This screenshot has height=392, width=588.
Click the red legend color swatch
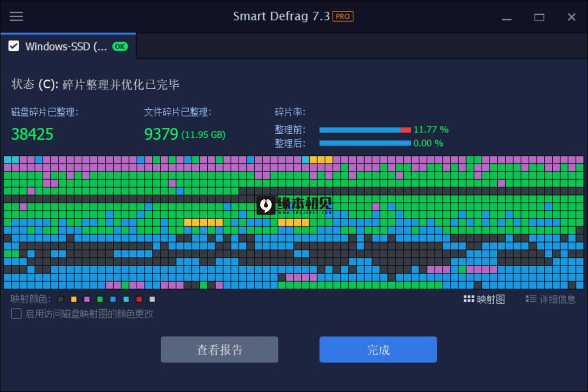coord(139,299)
